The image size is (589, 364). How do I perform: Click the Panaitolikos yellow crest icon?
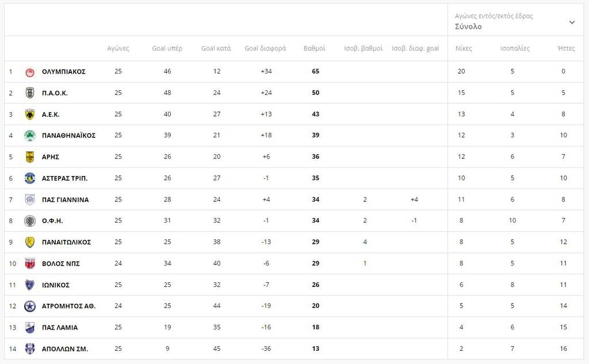tap(30, 242)
